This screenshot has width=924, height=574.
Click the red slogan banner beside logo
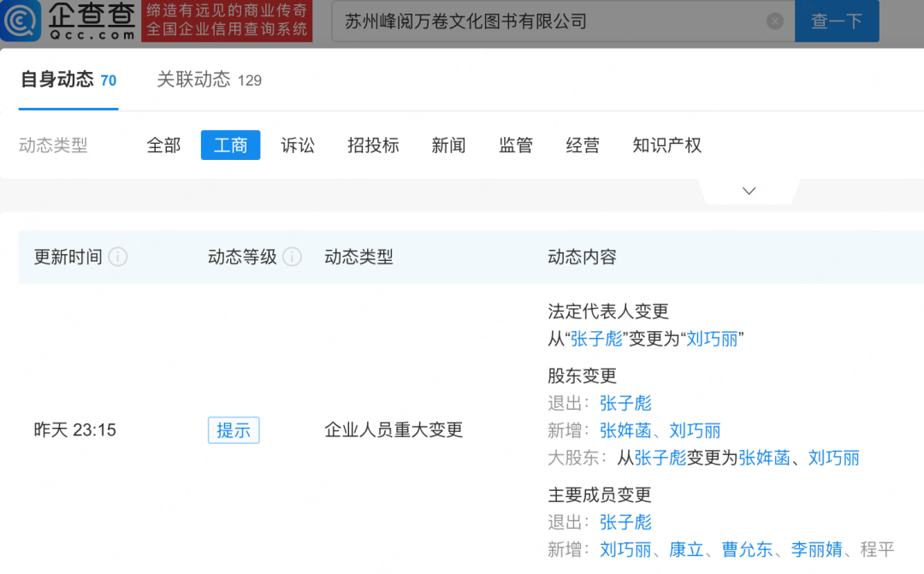227,21
